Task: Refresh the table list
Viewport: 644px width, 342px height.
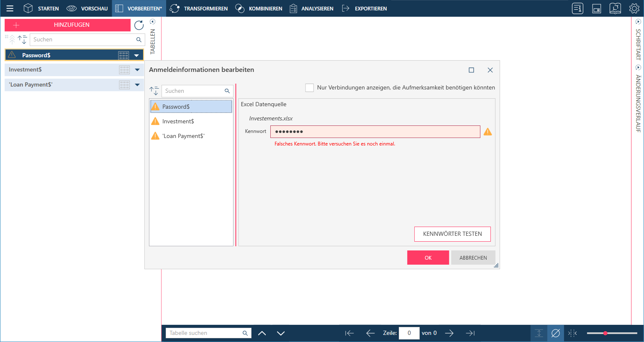Action: pyautogui.click(x=139, y=25)
